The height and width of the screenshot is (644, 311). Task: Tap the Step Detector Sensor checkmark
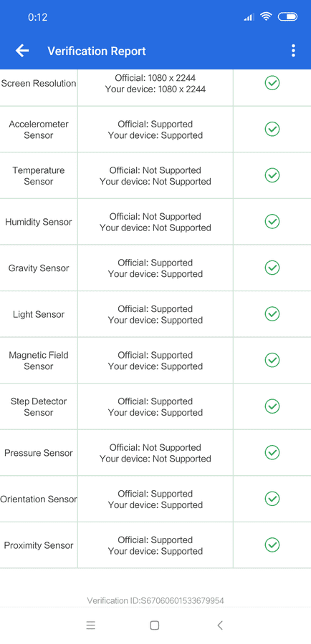click(x=272, y=406)
